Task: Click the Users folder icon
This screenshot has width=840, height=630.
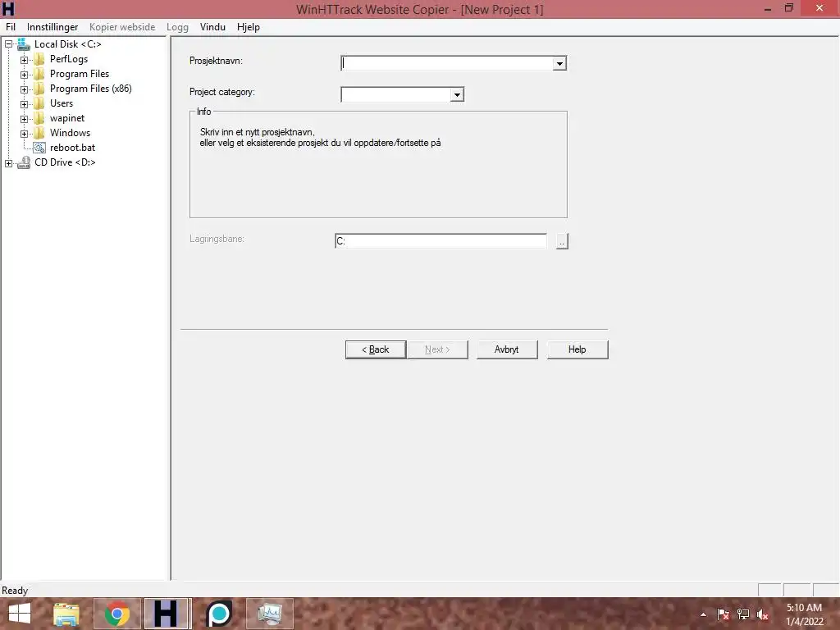Action: coord(39,103)
